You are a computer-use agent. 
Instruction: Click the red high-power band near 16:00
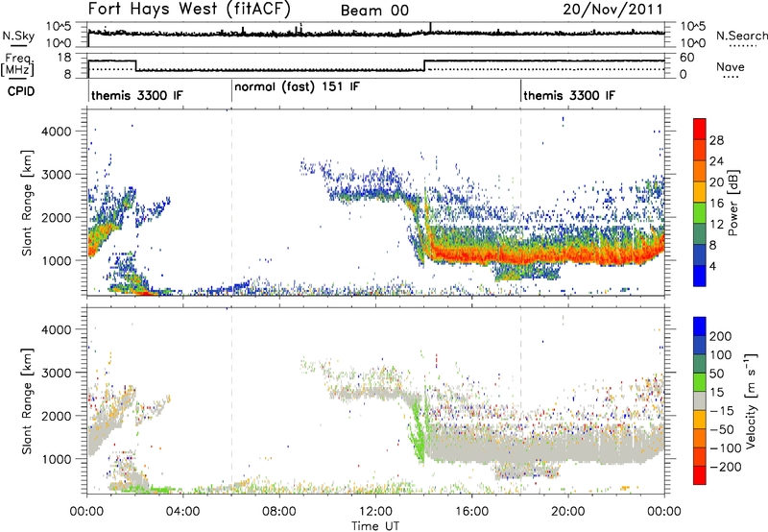[471, 255]
